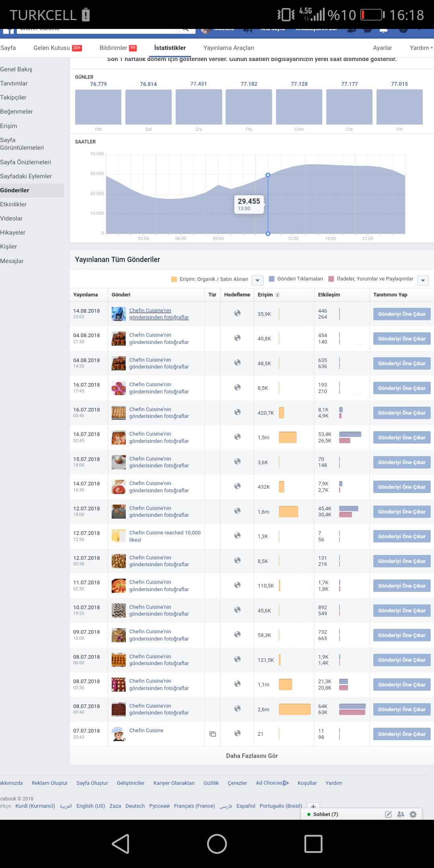Select Genel Bakış in the sidebar
The width and height of the screenshot is (434, 868).
coord(16,69)
